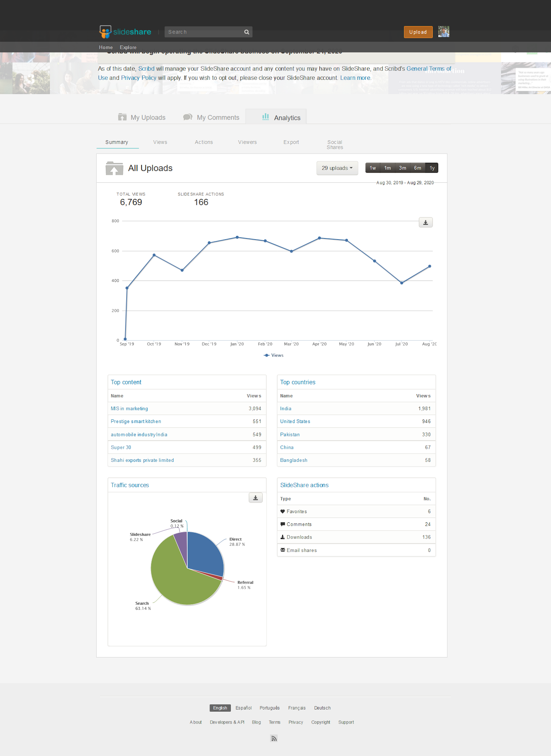Switch language to Español
551x756 pixels.
[x=243, y=708]
